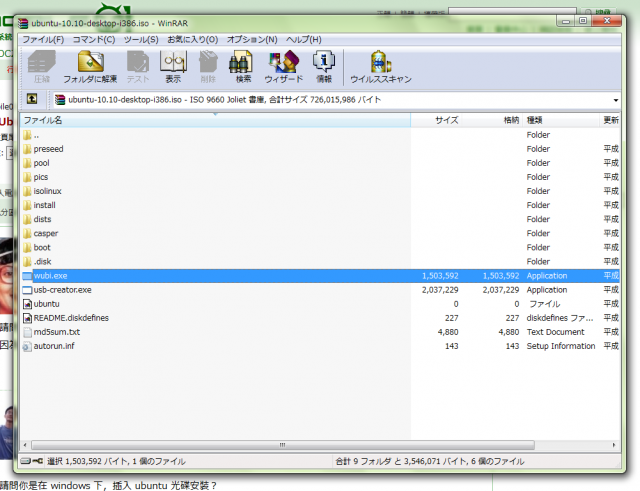This screenshot has width=640, height=491.
Task: Sort by 種類 column header
Action: pos(561,120)
